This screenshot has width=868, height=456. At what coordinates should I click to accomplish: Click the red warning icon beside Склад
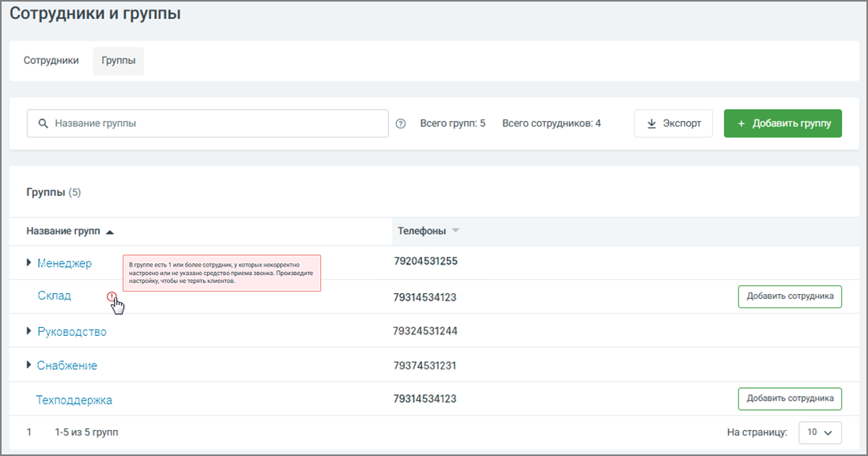(x=111, y=297)
